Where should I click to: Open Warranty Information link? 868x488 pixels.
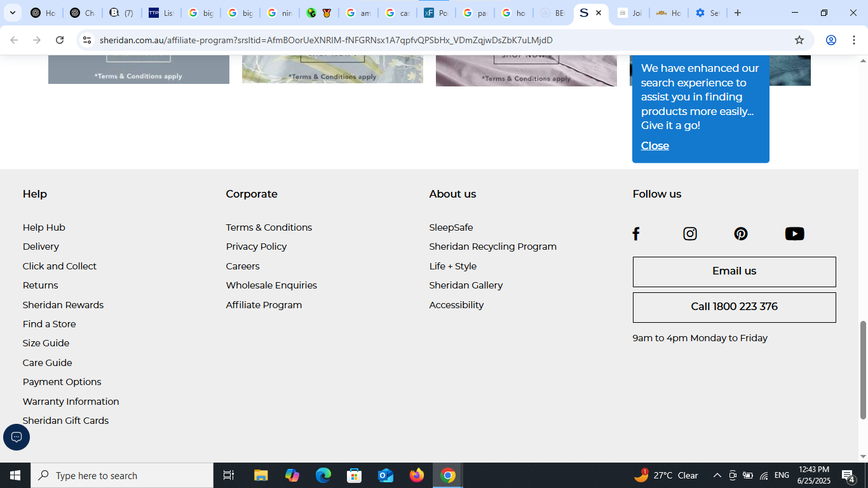(71, 402)
